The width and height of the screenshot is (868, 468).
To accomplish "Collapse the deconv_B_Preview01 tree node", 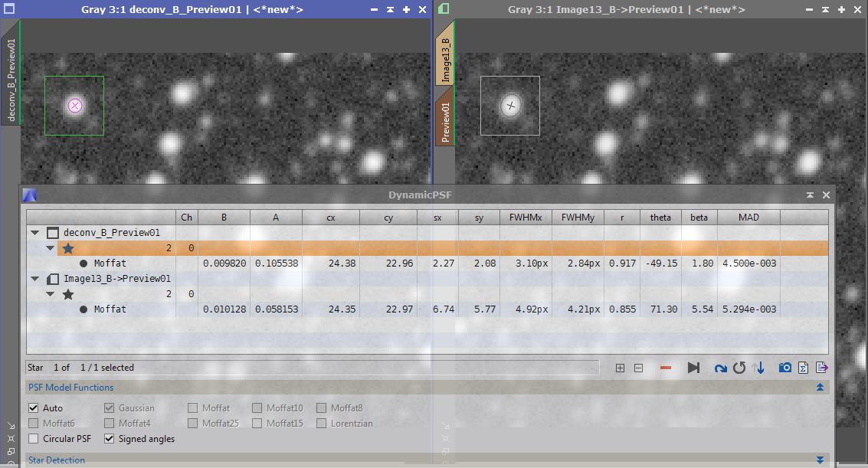I will [x=34, y=233].
